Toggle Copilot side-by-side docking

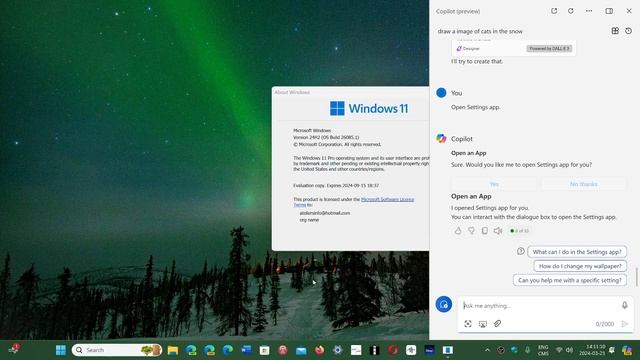[x=609, y=11]
